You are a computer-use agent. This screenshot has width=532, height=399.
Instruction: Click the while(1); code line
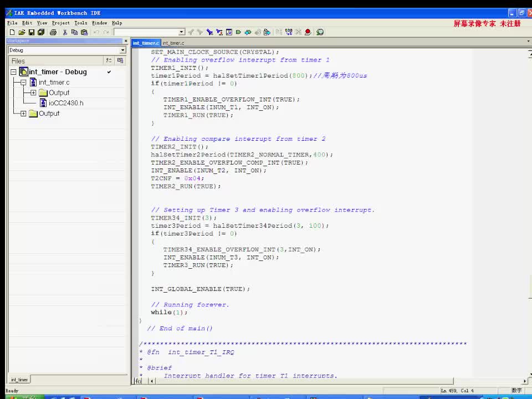coord(169,313)
